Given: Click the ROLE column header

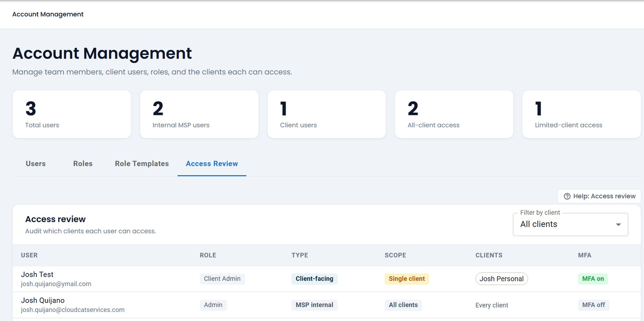Looking at the screenshot, I should click(x=208, y=255).
